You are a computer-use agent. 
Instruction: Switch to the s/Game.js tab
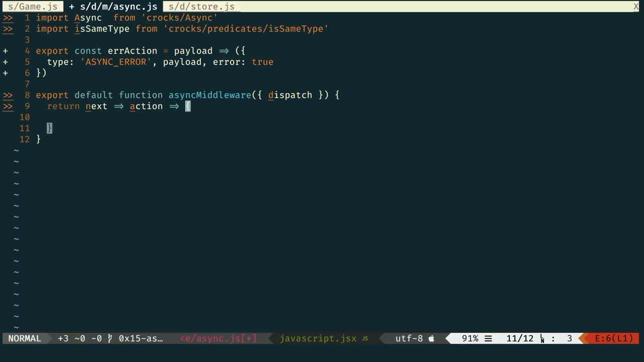33,7
